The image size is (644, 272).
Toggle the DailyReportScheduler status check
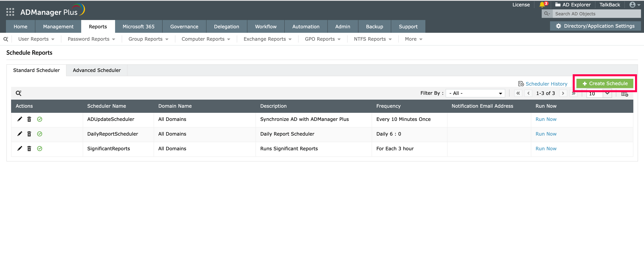[x=39, y=134]
